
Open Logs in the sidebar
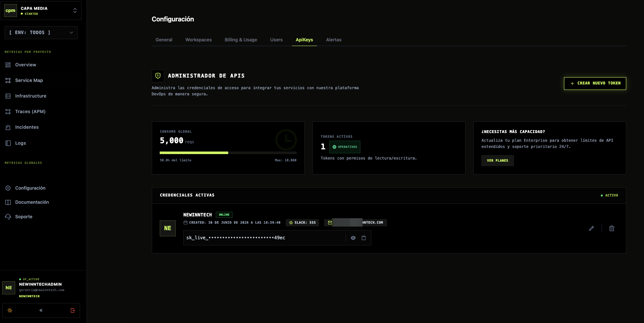(21, 143)
